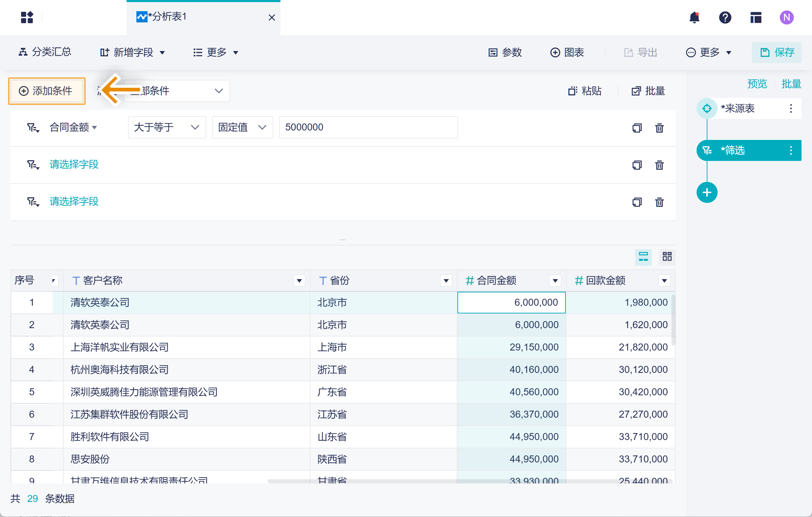The height and width of the screenshot is (517, 812).
Task: Open the app grid home icon
Action: pos(27,17)
